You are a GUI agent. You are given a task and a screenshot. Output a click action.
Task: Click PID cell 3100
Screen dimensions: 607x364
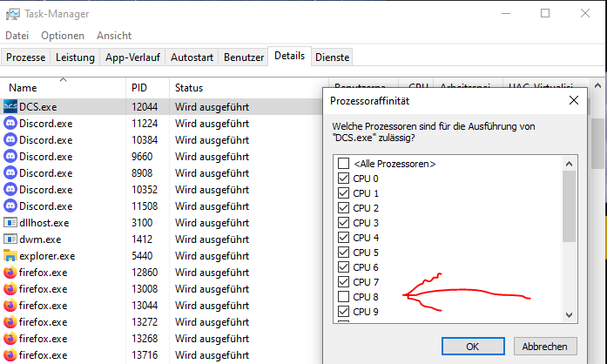(142, 223)
